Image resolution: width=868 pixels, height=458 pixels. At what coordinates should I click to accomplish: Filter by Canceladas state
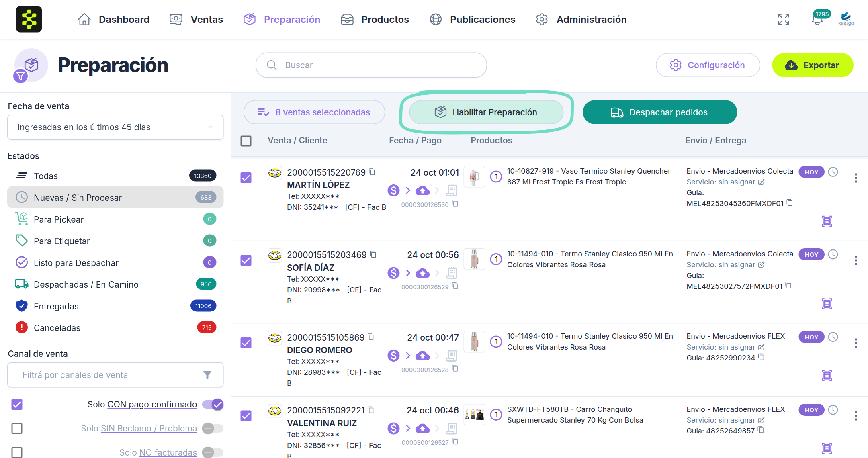(x=115, y=328)
